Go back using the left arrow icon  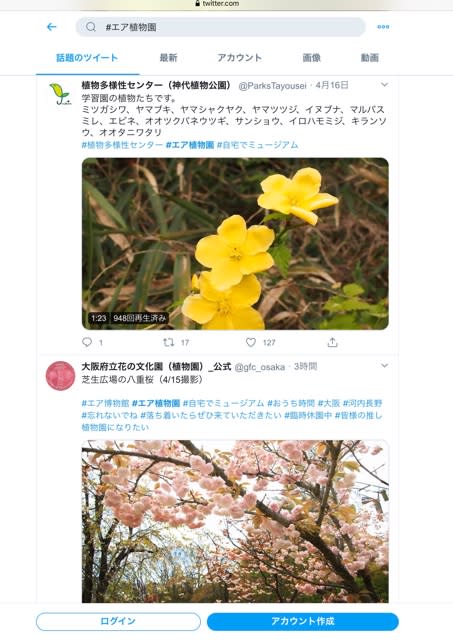tap(51, 27)
